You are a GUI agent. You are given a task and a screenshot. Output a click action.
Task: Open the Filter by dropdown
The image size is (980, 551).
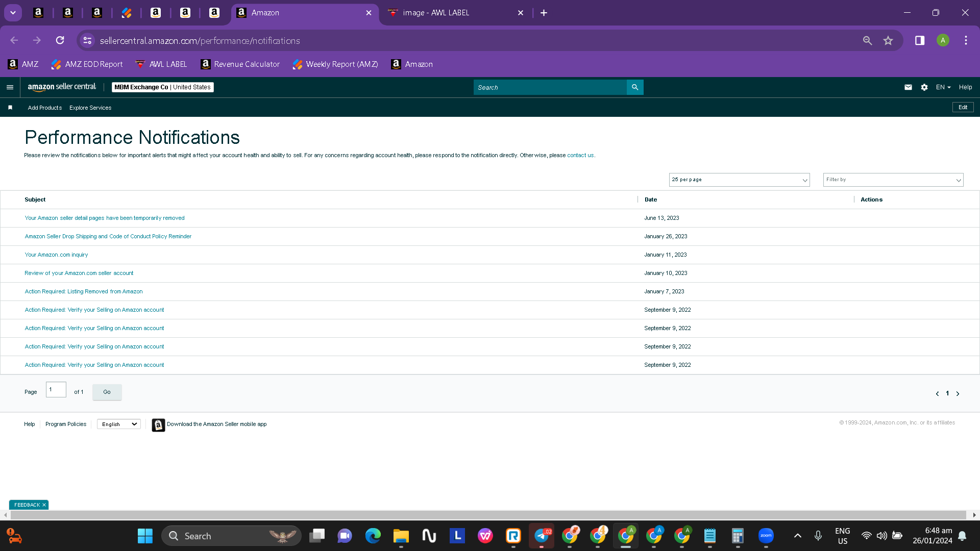pos(893,180)
